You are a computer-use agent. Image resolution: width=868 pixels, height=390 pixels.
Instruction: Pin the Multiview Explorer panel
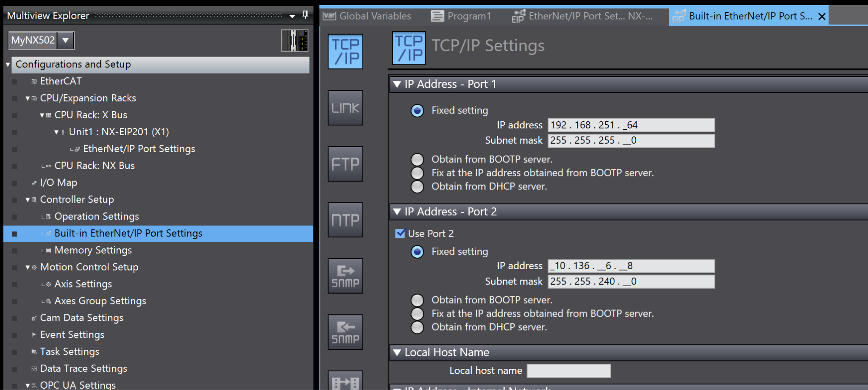pyautogui.click(x=305, y=15)
